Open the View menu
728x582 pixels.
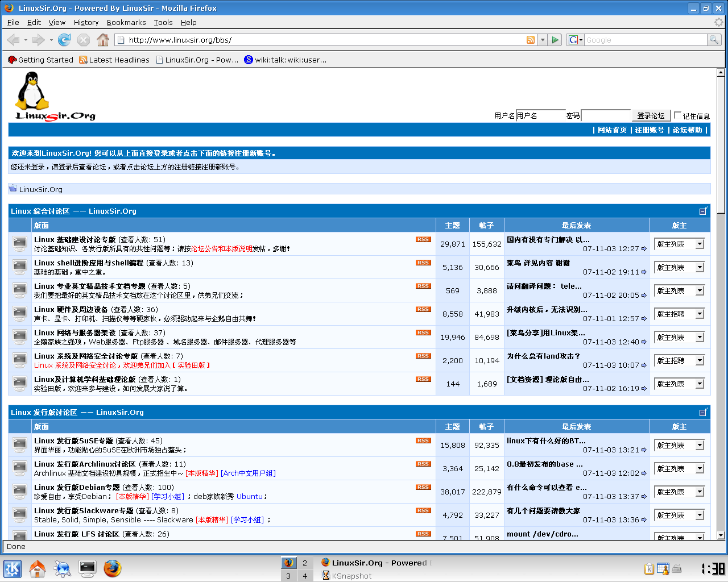click(x=57, y=22)
